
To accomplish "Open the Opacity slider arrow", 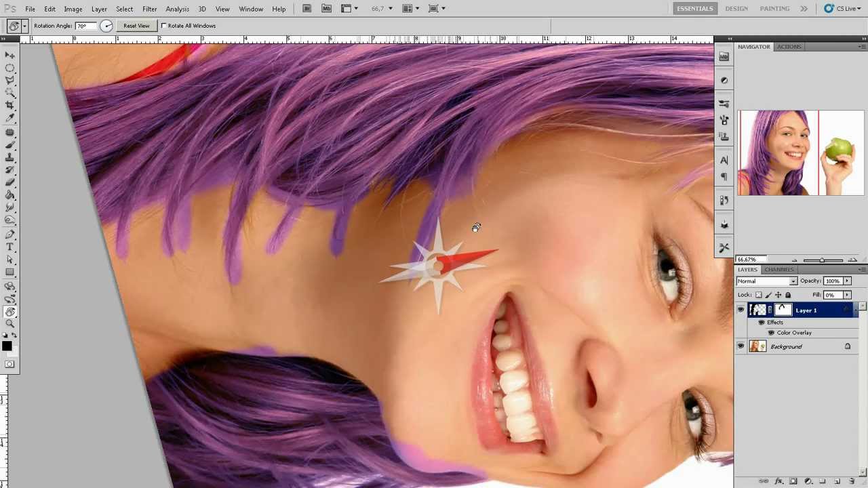I will tap(847, 281).
